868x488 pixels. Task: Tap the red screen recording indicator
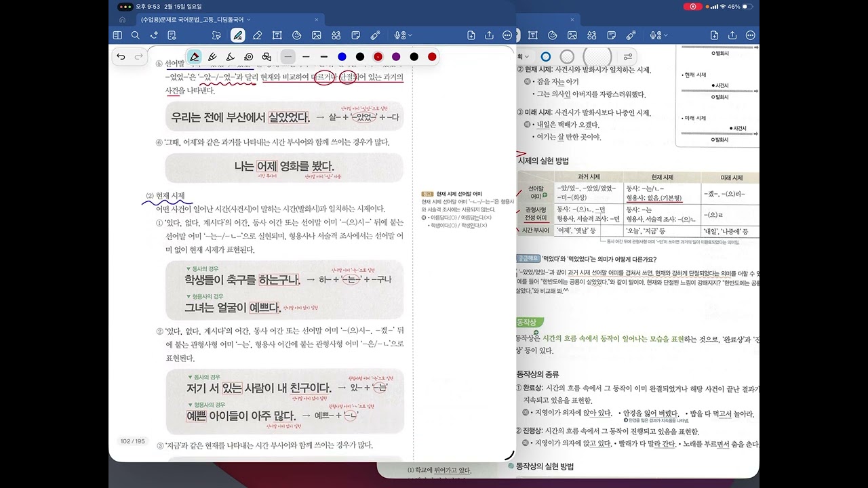pyautogui.click(x=692, y=7)
